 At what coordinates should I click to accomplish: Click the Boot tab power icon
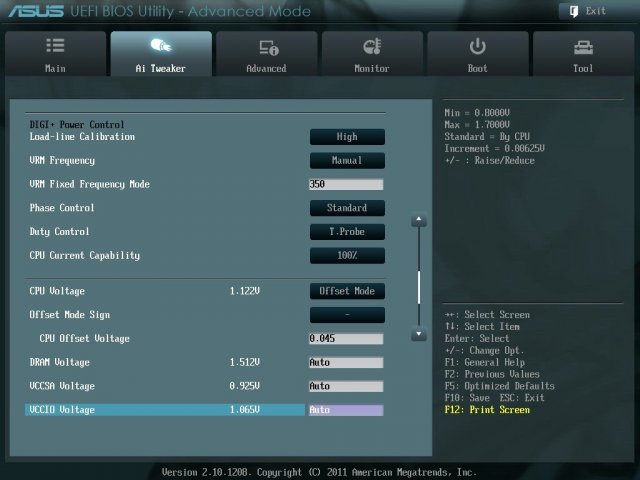[477, 46]
